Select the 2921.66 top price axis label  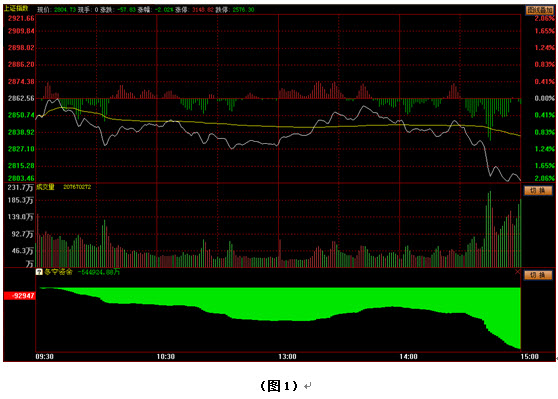tap(21, 18)
